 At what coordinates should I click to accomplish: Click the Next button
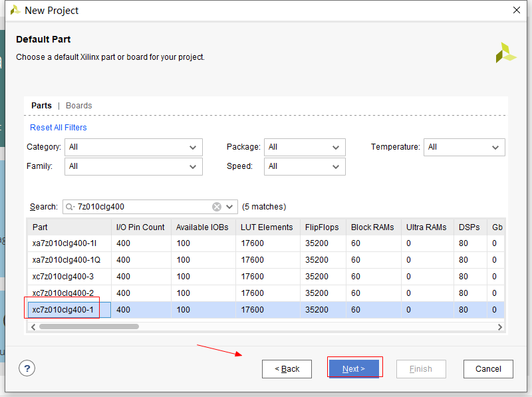pos(354,369)
